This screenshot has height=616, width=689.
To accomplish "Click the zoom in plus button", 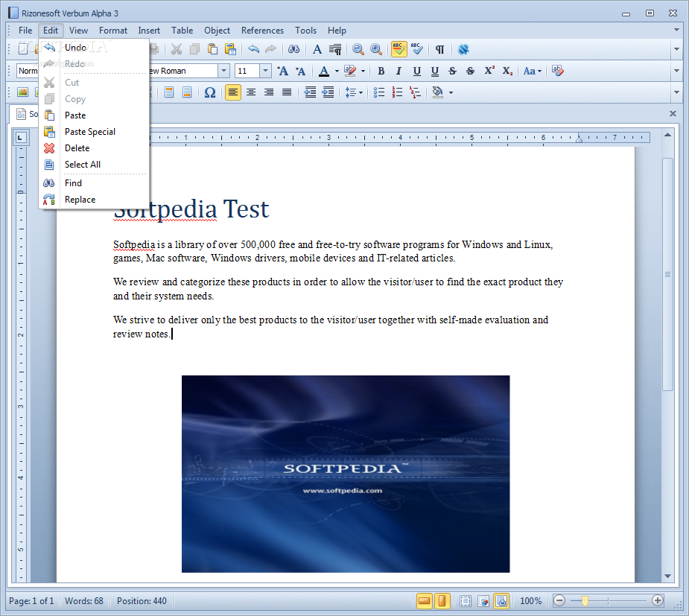I will tap(658, 600).
